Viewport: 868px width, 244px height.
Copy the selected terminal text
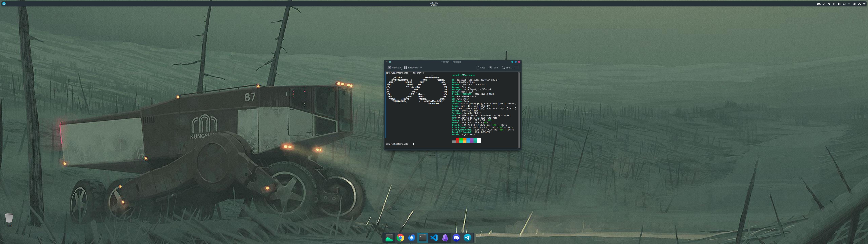click(x=481, y=68)
